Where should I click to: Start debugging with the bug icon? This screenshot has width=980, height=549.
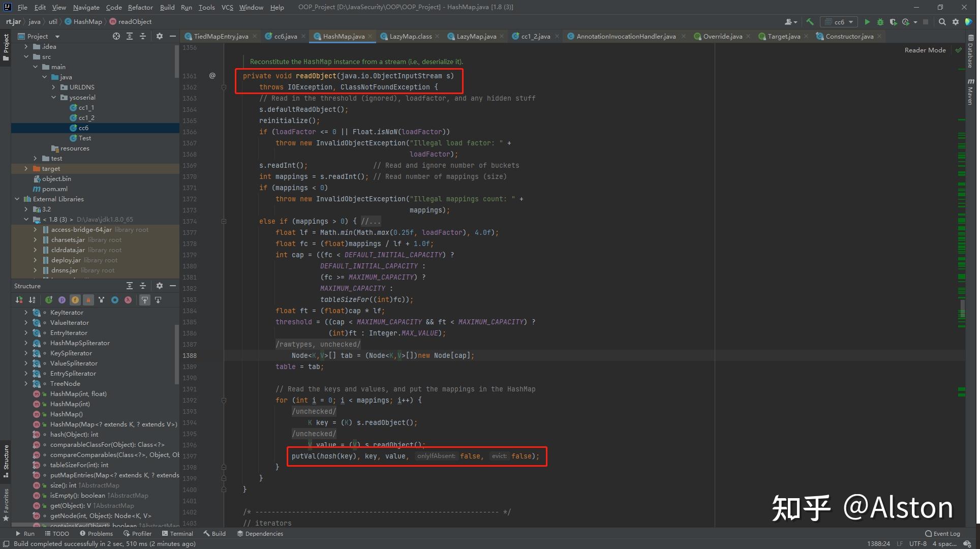coord(880,22)
